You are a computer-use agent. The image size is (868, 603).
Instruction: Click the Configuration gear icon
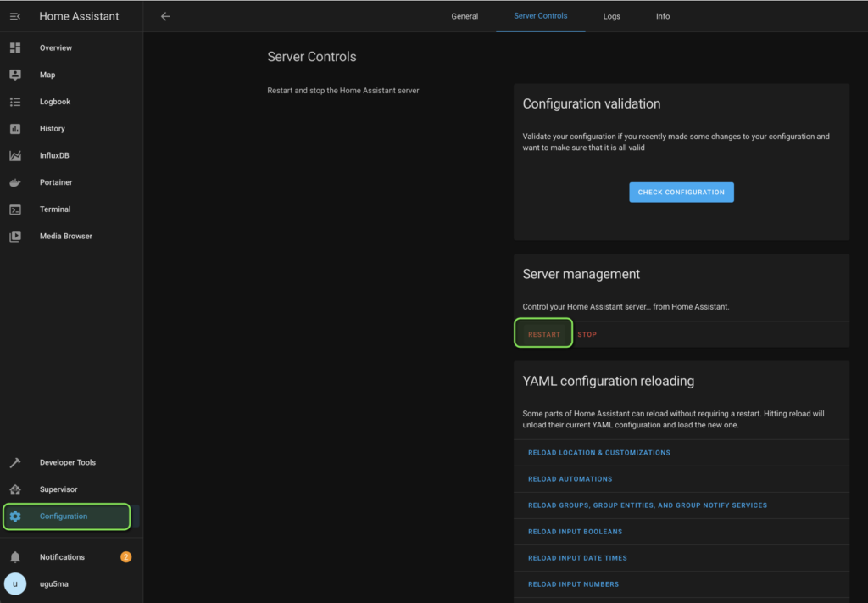coord(15,516)
